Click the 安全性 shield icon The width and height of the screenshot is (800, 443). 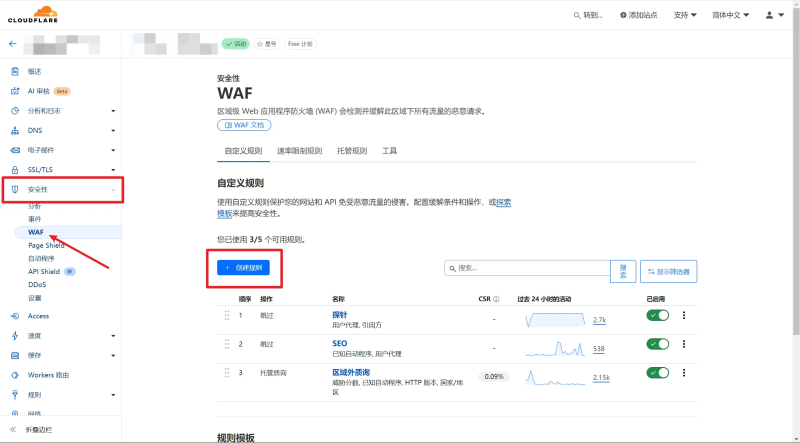click(15, 189)
